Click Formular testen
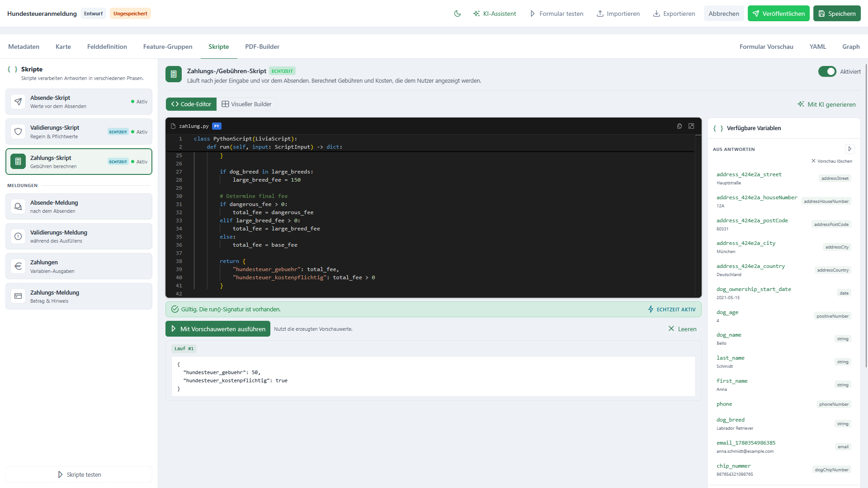Image resolution: width=868 pixels, height=488 pixels. click(x=557, y=14)
